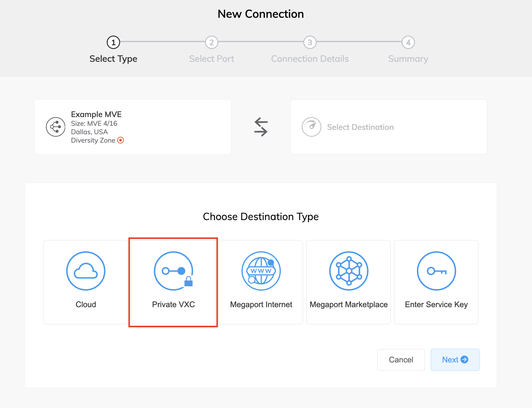The image size is (532, 408).
Task: Click the Select Destination card
Action: [388, 127]
